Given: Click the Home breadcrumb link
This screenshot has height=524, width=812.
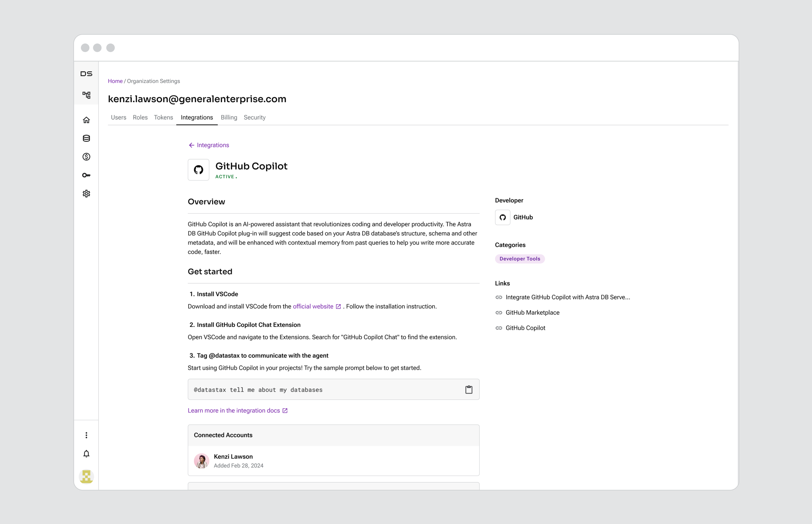Looking at the screenshot, I should 115,81.
